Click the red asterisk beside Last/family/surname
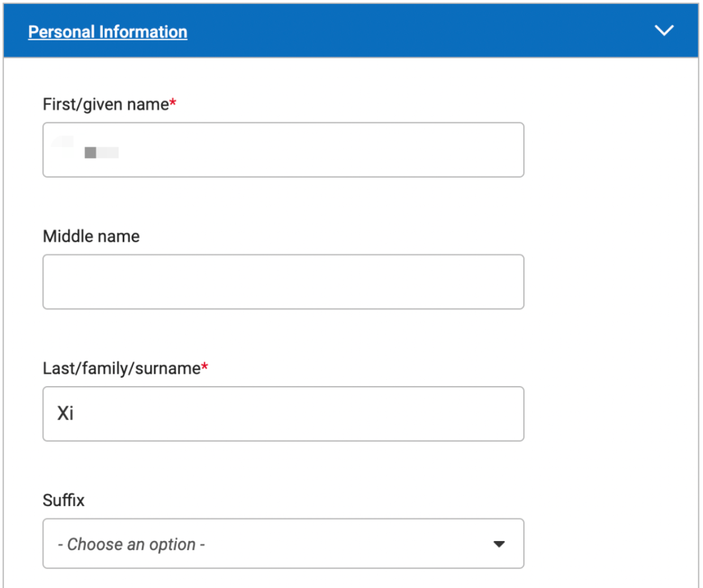 (x=205, y=368)
